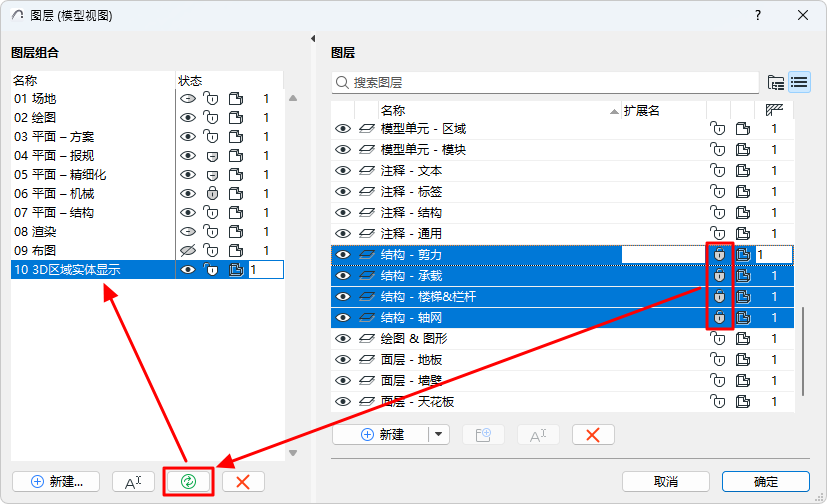Click in the 搜索图层 search field
Image resolution: width=827 pixels, height=504 pixels.
tap(545, 82)
